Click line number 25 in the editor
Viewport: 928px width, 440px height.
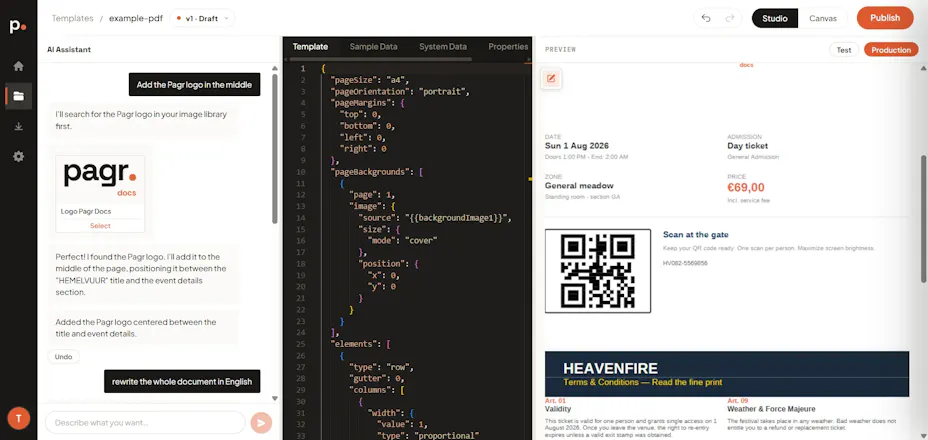pyautogui.click(x=303, y=343)
